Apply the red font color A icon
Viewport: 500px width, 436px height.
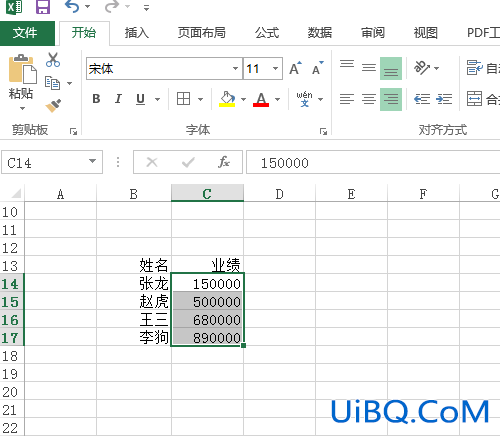point(261,99)
